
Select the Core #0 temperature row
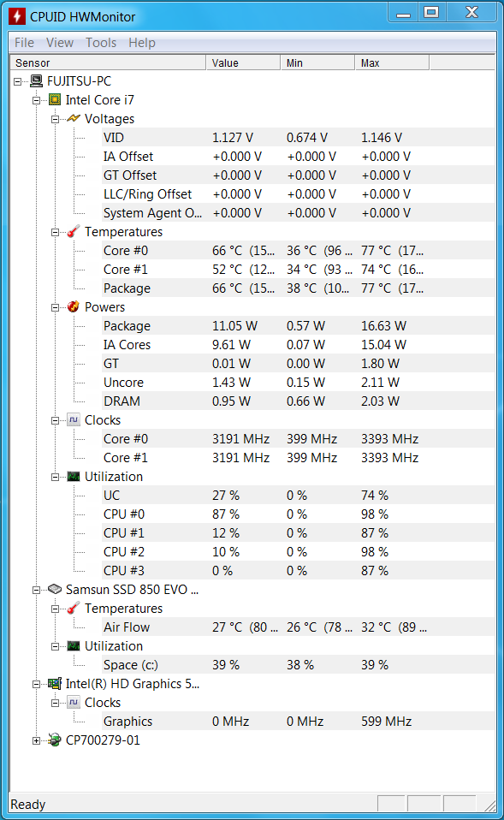tap(299, 251)
